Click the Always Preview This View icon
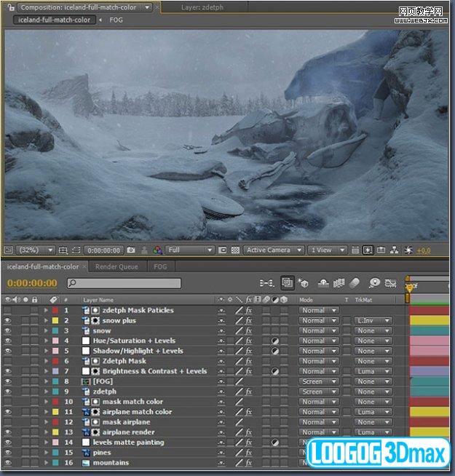 coord(9,250)
